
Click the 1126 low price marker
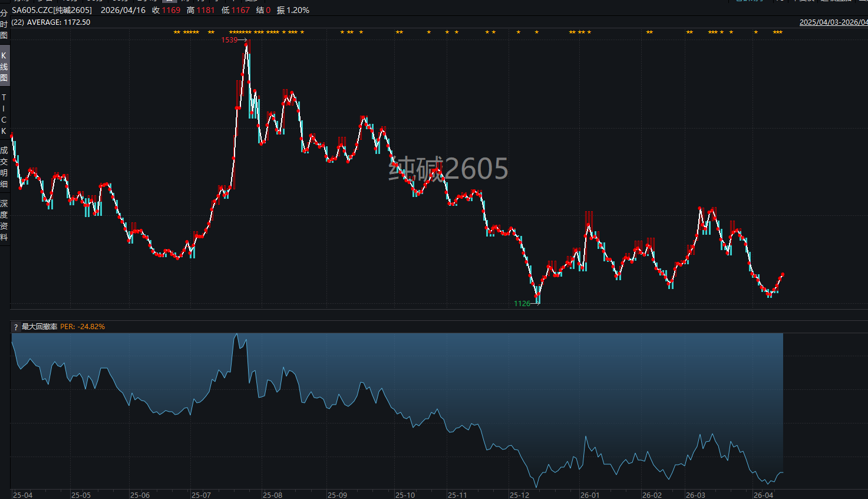tap(522, 304)
